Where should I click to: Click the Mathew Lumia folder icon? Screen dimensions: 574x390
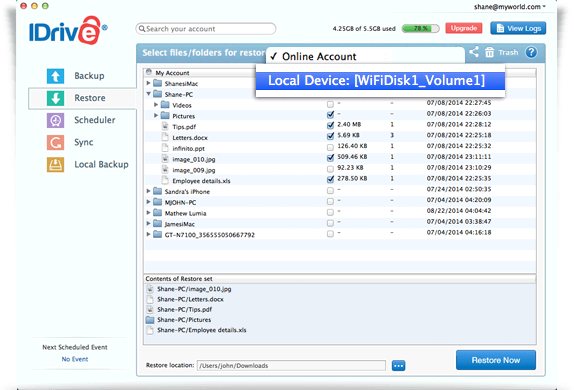coord(157,213)
